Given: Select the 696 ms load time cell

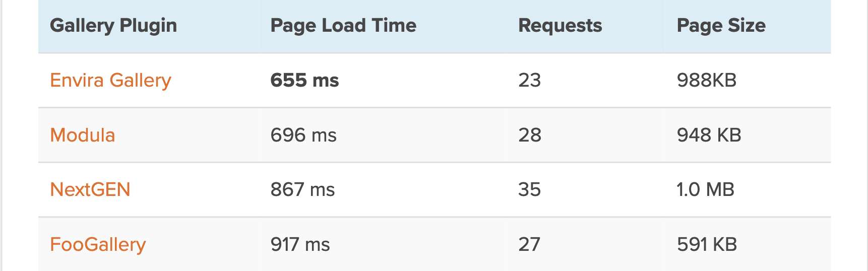Looking at the screenshot, I should coord(303,135).
